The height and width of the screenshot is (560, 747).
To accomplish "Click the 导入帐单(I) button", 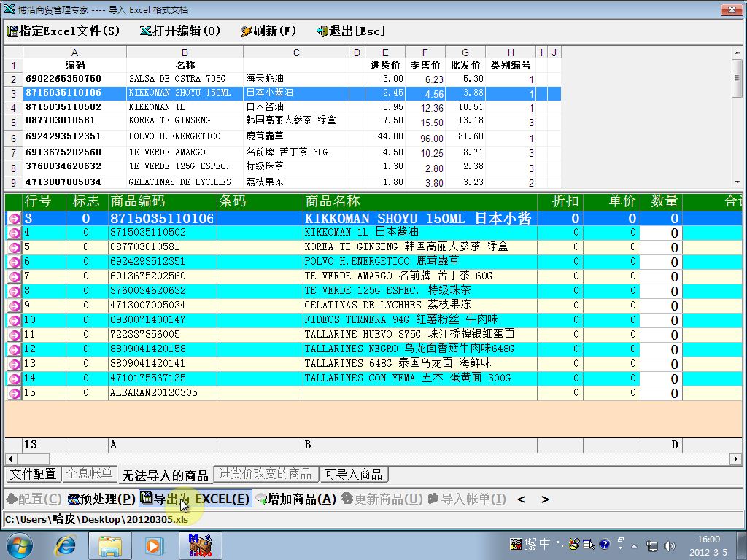I will [468, 499].
